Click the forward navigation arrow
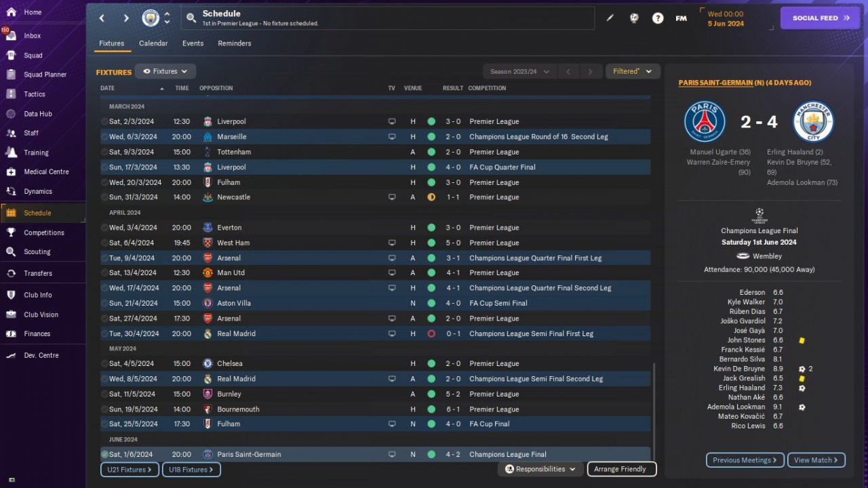Image resolution: width=868 pixels, height=488 pixels. pos(126,18)
